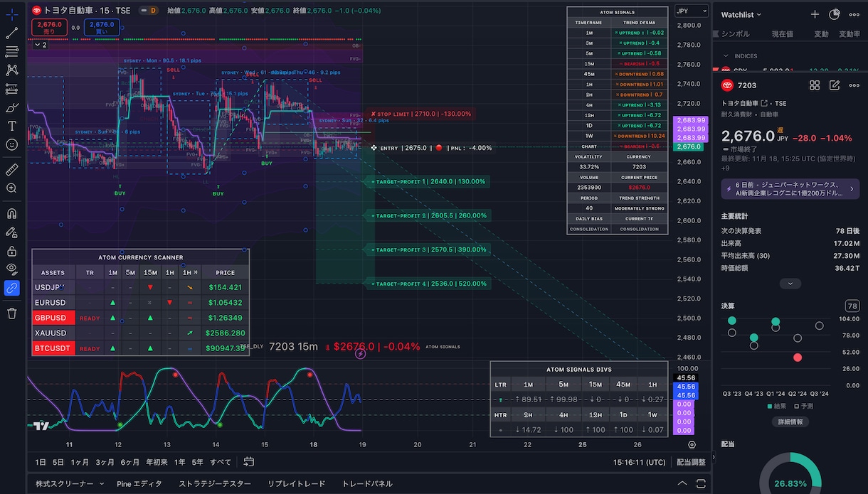
Task: Select the text annotation tool
Action: click(11, 126)
